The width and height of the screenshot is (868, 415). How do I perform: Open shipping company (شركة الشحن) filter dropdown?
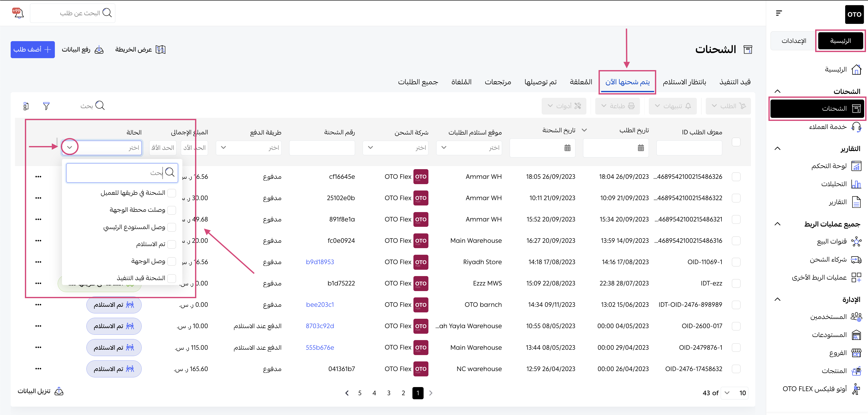(370, 148)
